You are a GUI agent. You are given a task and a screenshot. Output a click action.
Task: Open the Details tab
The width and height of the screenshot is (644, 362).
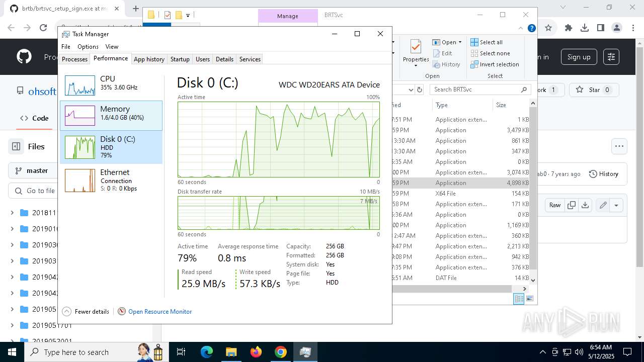coord(224,59)
